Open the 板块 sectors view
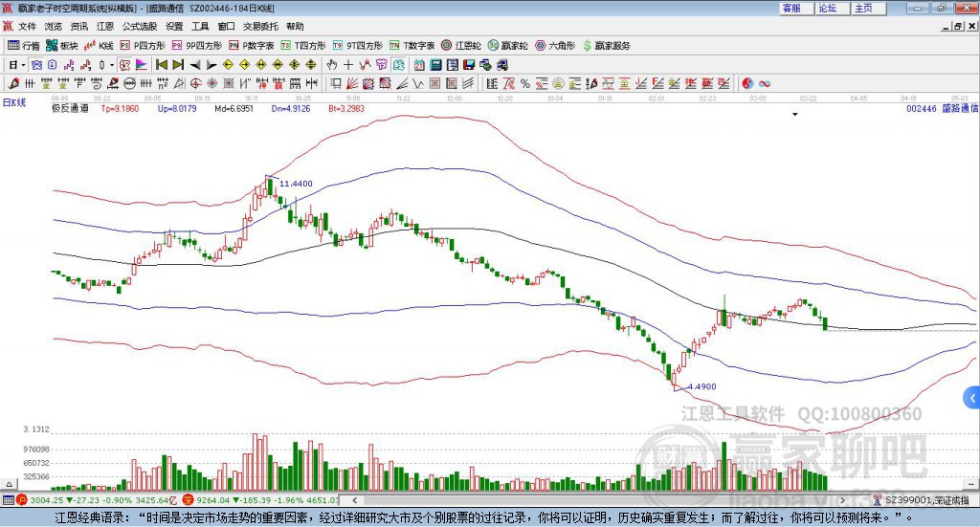The image size is (980, 527). [61, 46]
